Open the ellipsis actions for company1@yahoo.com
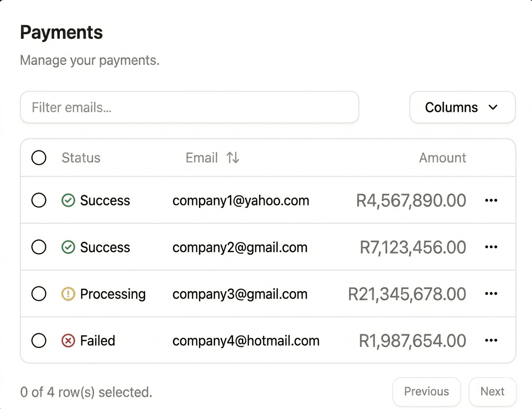 click(x=491, y=200)
